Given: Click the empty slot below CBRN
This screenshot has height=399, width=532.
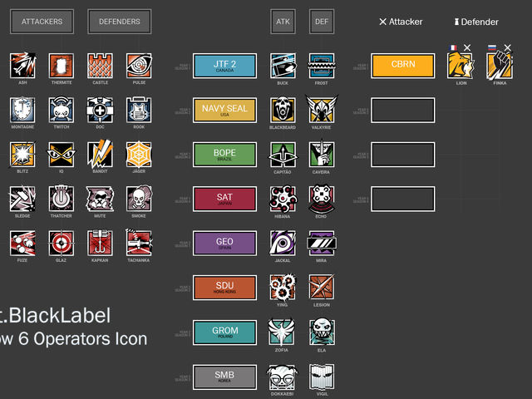Looking at the screenshot, I should point(403,110).
